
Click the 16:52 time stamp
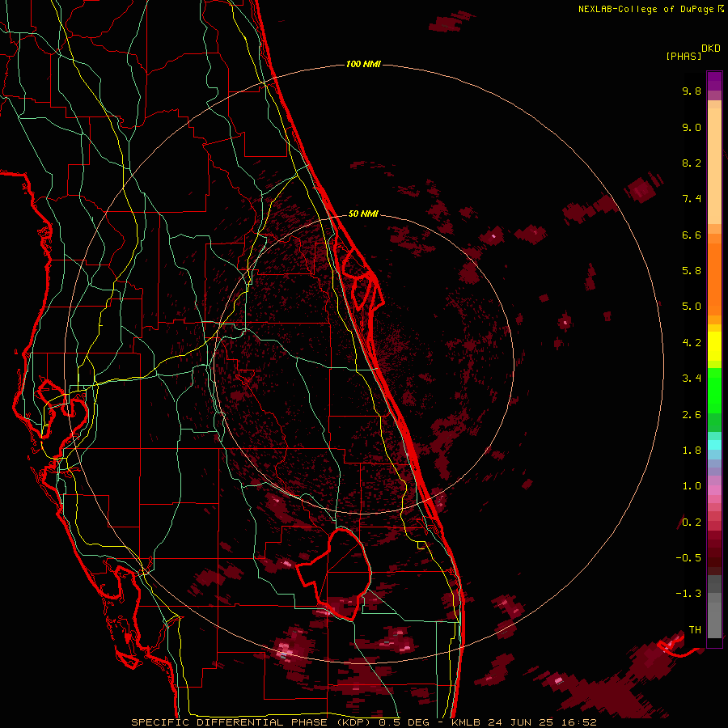point(578,722)
